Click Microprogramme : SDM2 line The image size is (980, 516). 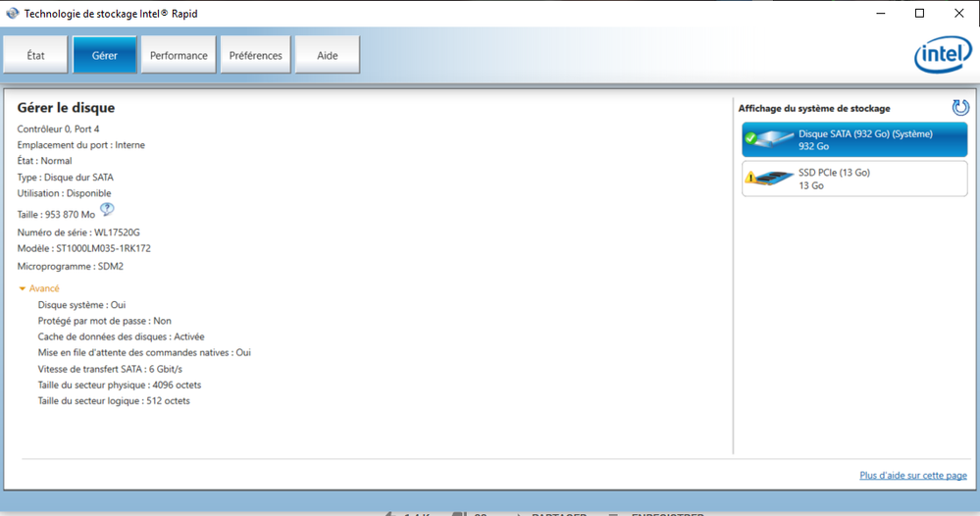(x=71, y=267)
